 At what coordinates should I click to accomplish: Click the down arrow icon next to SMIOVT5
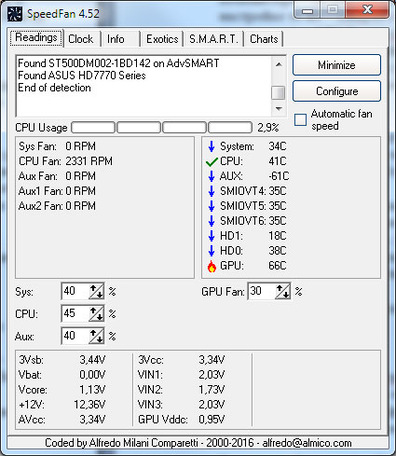(211, 206)
